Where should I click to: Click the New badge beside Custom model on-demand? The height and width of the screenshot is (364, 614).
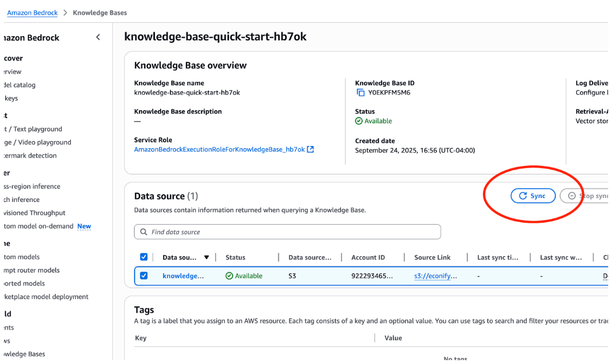point(84,226)
